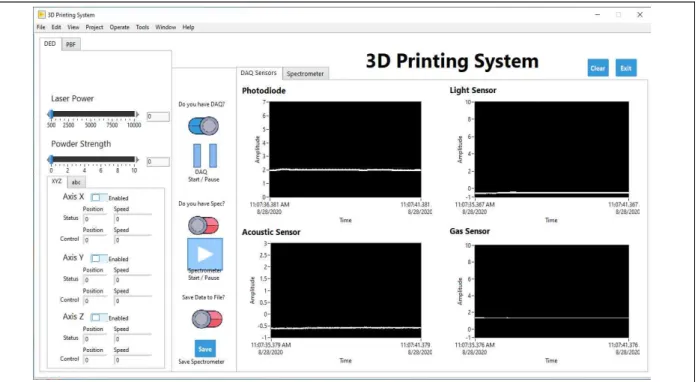This screenshot has width=698, height=382.
Task: Click the Laser Power slider track
Action: point(93,114)
